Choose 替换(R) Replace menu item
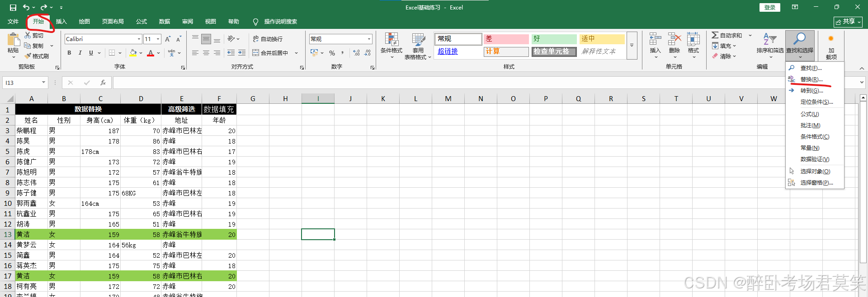The height and width of the screenshot is (297, 868). (x=815, y=79)
